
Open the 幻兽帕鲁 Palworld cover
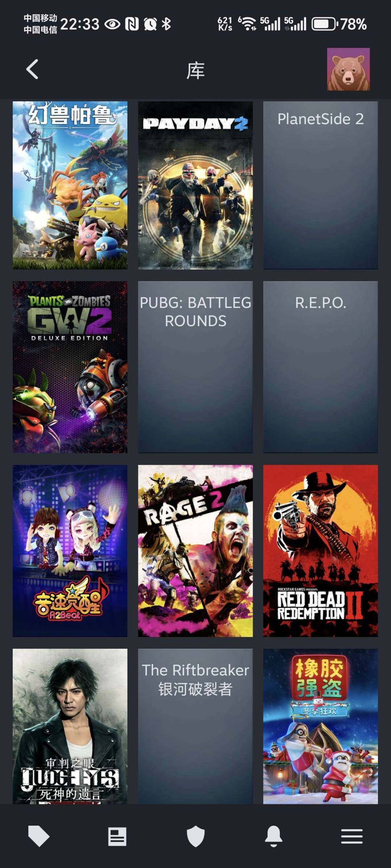coord(70,185)
